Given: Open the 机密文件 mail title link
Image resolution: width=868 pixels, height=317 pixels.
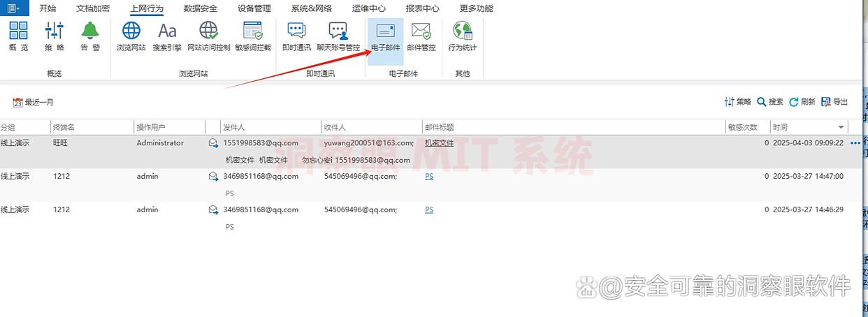Looking at the screenshot, I should (x=439, y=142).
